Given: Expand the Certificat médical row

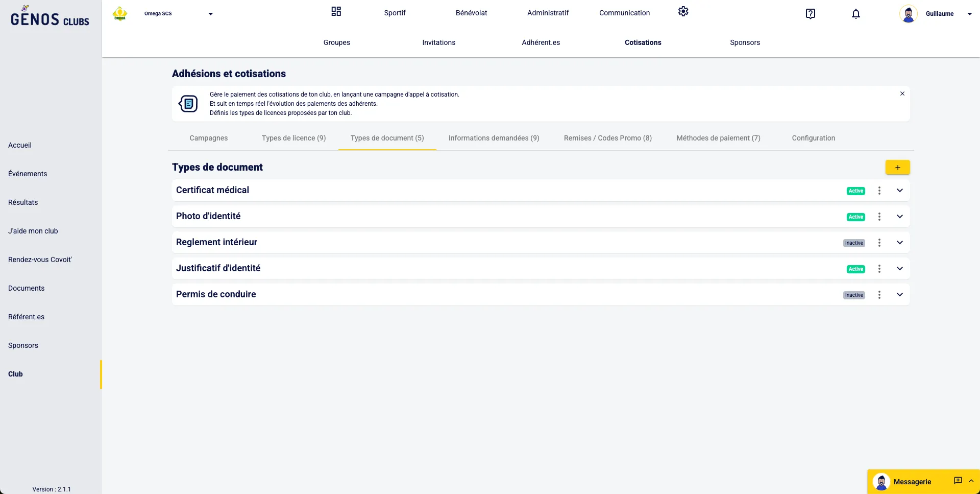Looking at the screenshot, I should coord(899,191).
